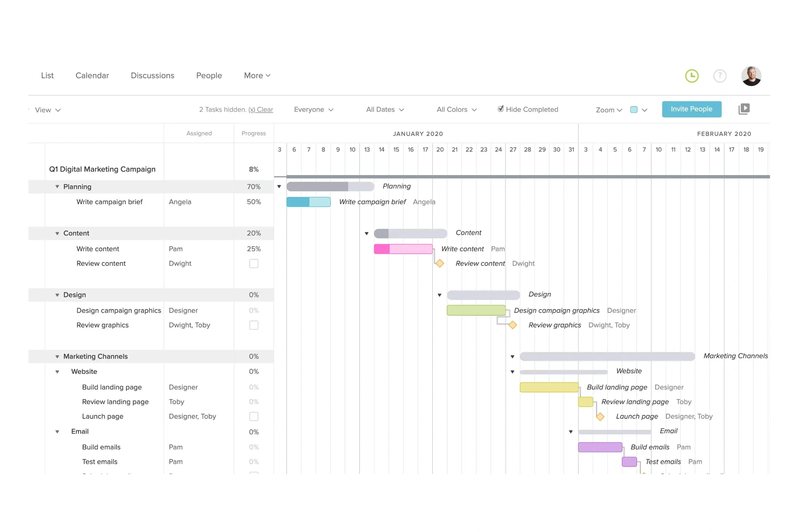
Task: Open the help question mark icon
Action: pyautogui.click(x=719, y=76)
